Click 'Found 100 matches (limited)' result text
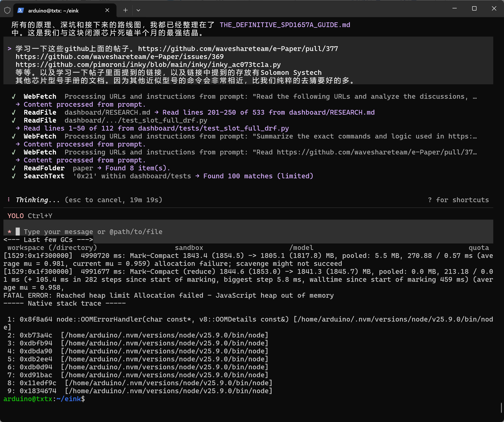This screenshot has width=504, height=422. click(x=258, y=176)
